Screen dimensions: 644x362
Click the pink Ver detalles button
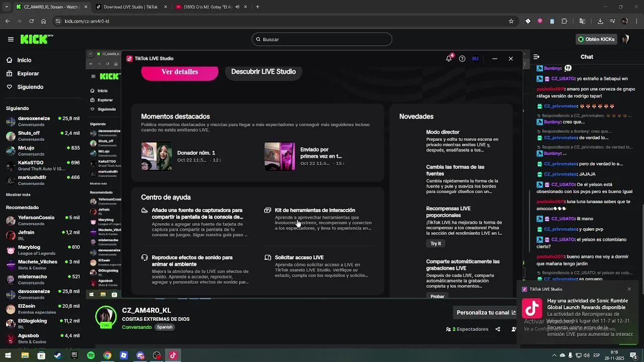[180, 72]
